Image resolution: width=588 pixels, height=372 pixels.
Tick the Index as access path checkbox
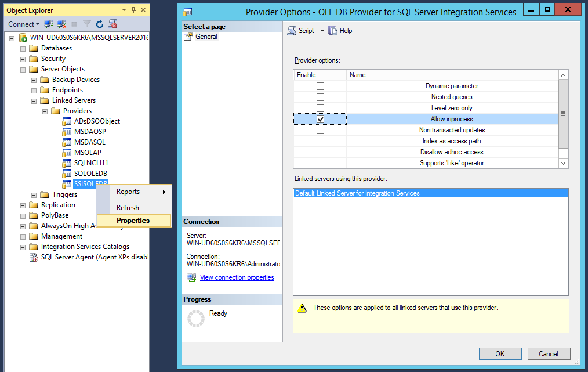(320, 141)
